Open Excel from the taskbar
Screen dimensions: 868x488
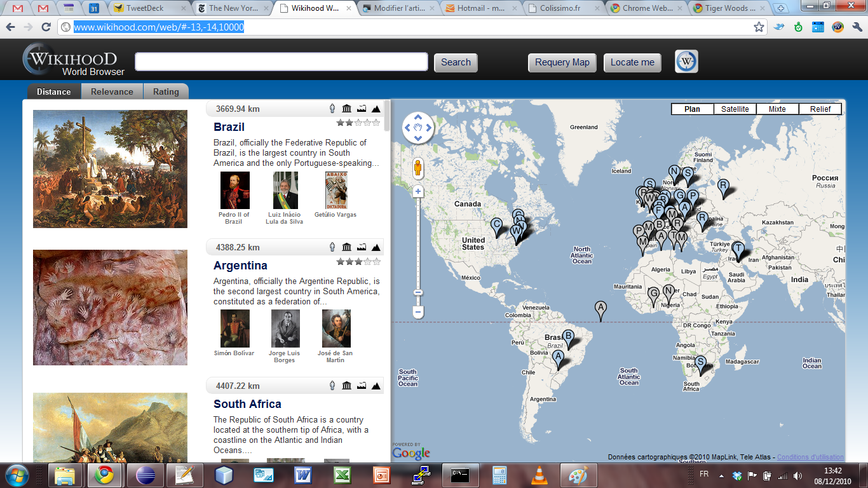(342, 475)
